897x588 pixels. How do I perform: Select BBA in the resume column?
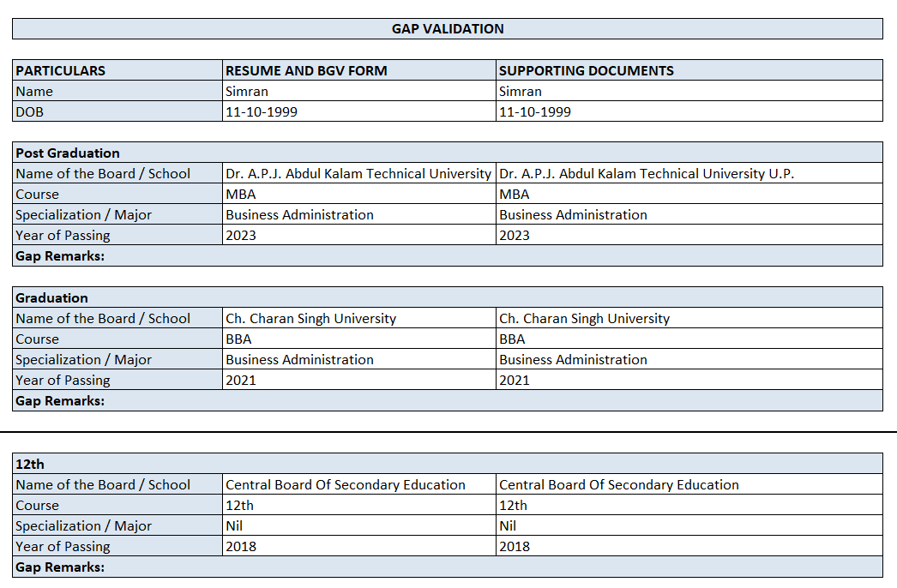(x=358, y=339)
